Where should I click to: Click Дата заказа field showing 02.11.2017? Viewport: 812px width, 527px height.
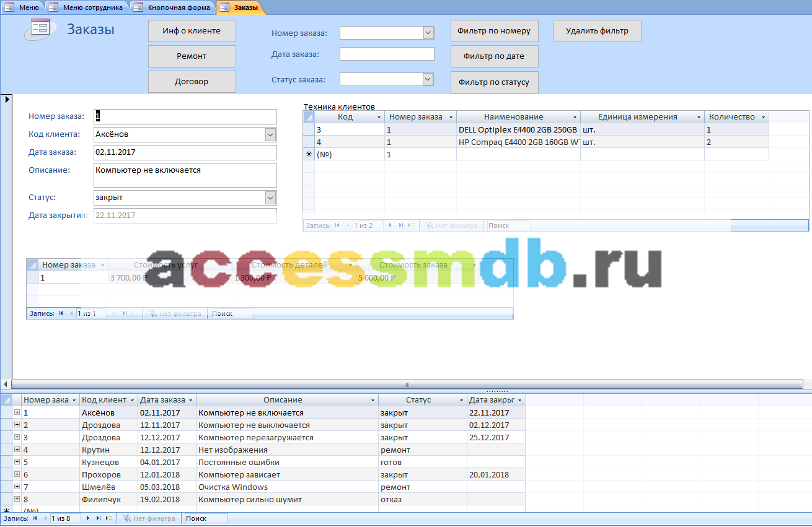click(185, 152)
